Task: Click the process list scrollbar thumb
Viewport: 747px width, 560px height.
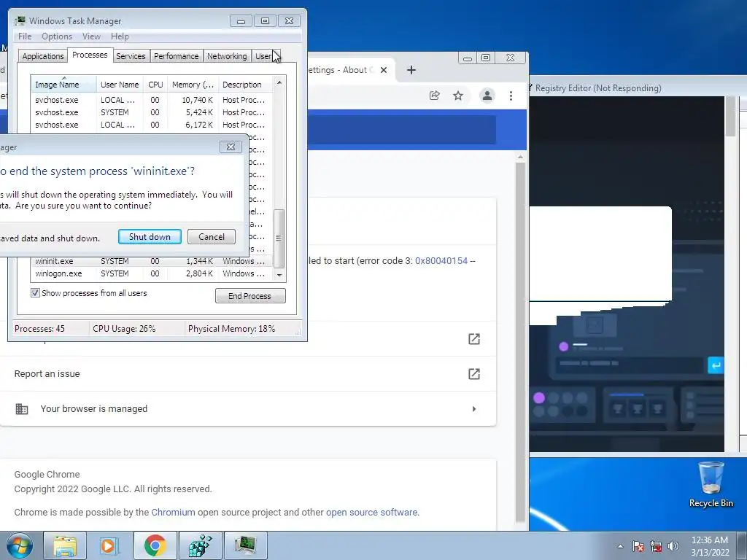Action: (x=279, y=238)
